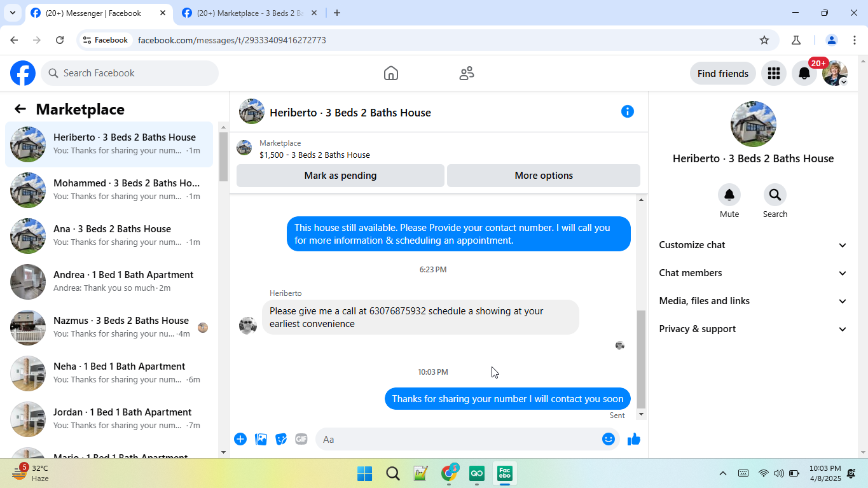868x488 pixels.
Task: Open the Facebook logo home link
Action: coord(23,73)
